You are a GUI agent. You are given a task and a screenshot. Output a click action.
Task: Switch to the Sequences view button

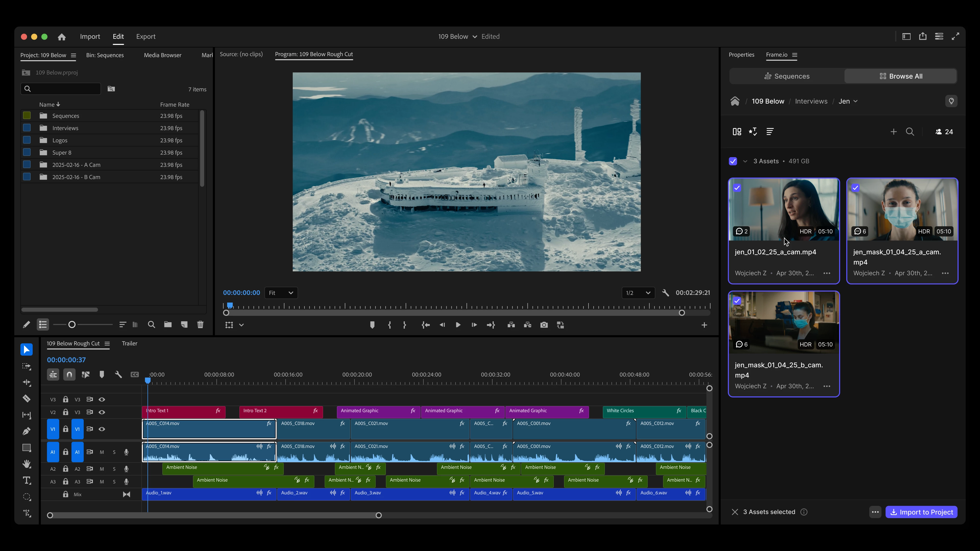coord(787,76)
